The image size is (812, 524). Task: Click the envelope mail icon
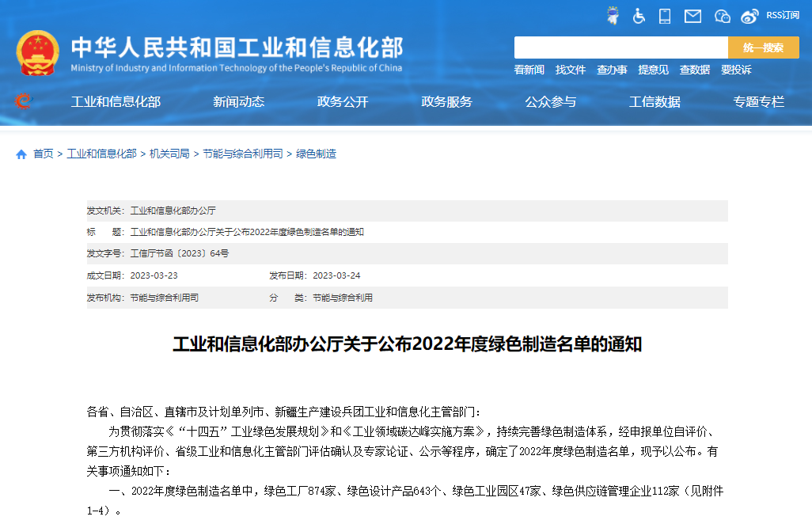[x=692, y=16]
